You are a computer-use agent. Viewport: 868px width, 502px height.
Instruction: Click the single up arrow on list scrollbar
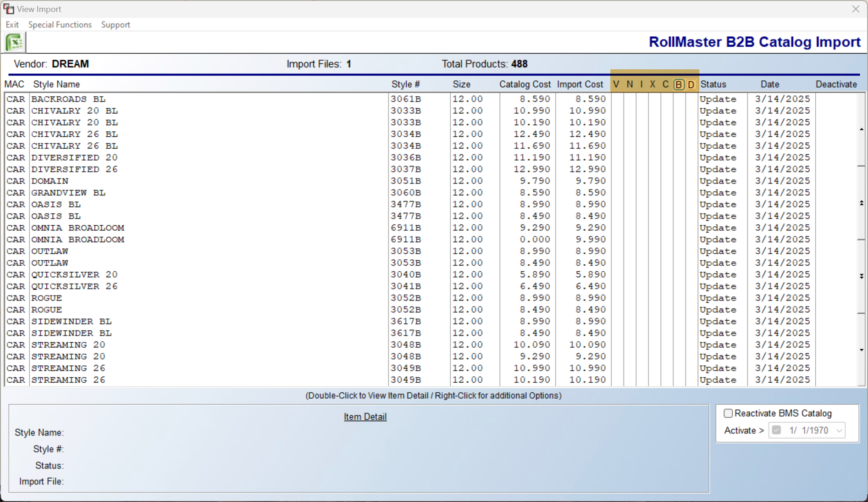pos(862,130)
